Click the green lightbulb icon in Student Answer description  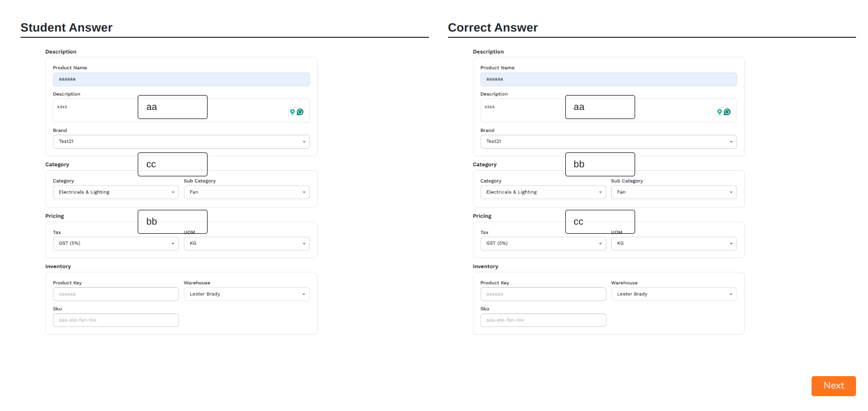(292, 112)
